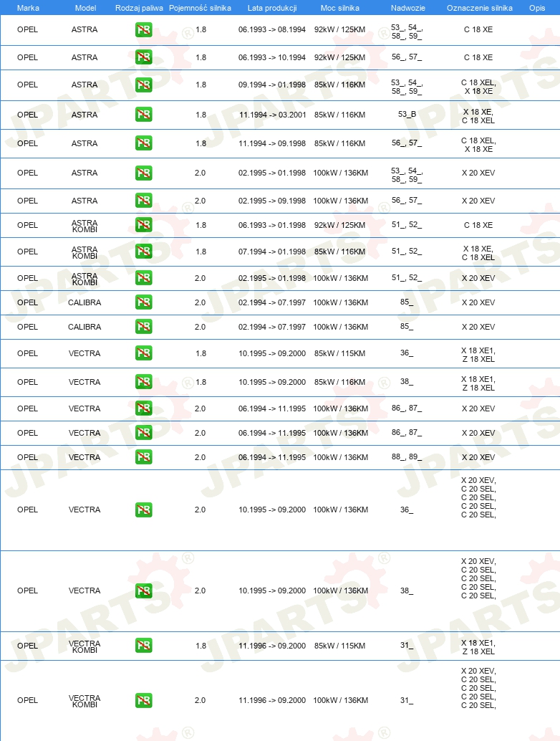
Task: Select OPEL brand cell in the 53_B row
Action: pos(27,115)
